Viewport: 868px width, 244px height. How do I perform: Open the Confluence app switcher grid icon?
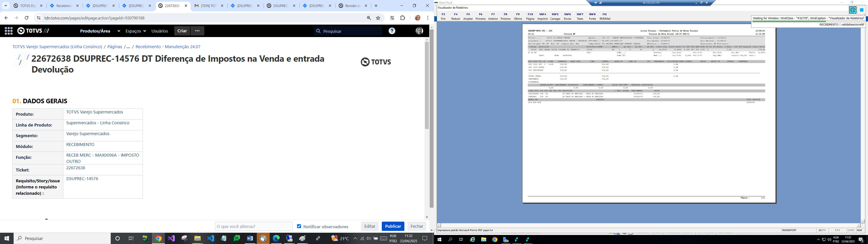9,31
